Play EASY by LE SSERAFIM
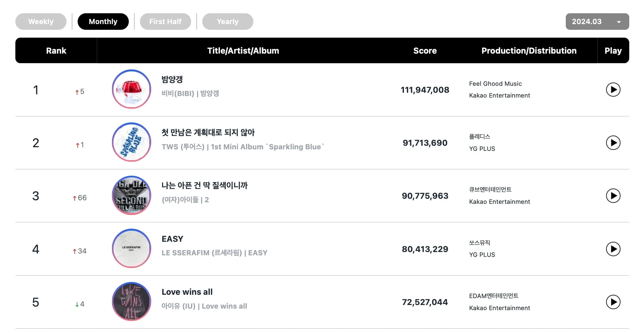The image size is (644, 333). point(613,249)
